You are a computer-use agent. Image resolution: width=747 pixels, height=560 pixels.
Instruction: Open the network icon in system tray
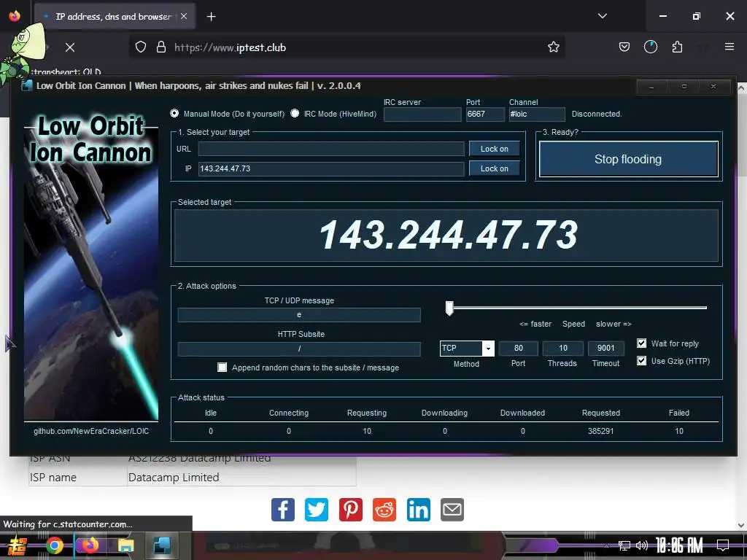624,545
